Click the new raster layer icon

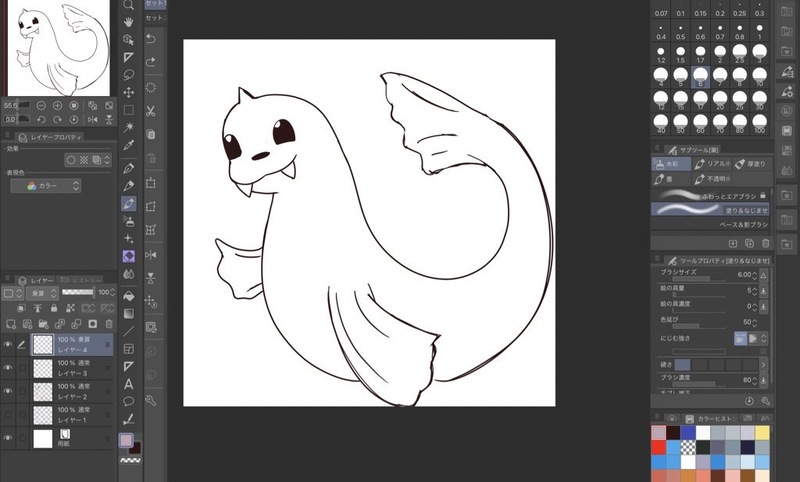[11, 324]
